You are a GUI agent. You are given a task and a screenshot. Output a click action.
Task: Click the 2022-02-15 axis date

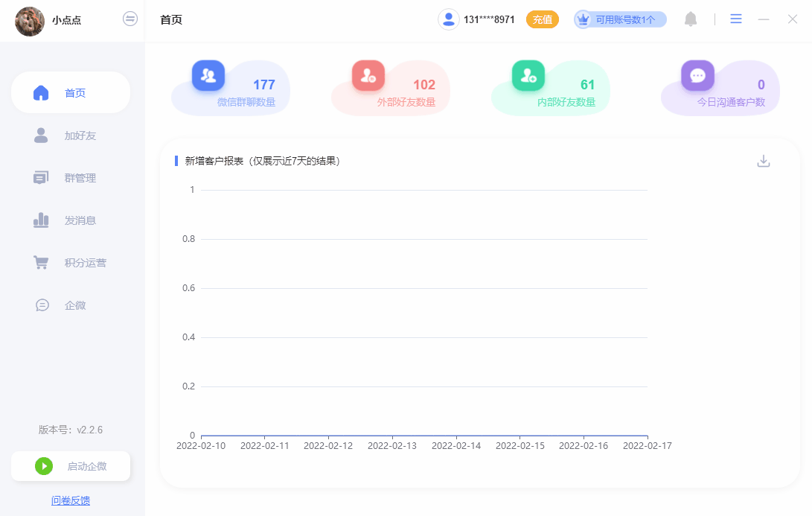(520, 446)
